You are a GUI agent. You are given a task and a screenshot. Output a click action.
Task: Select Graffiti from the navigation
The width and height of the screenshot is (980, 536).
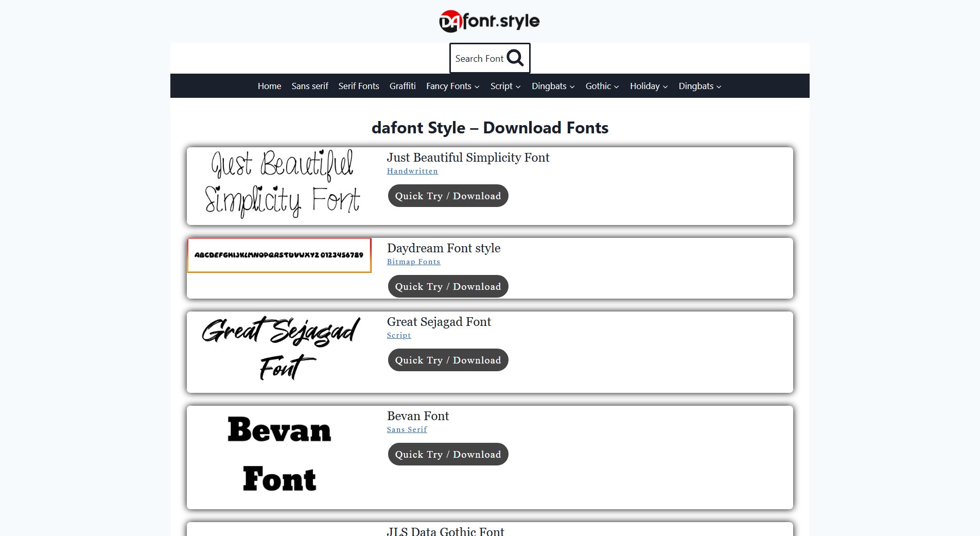pyautogui.click(x=403, y=86)
